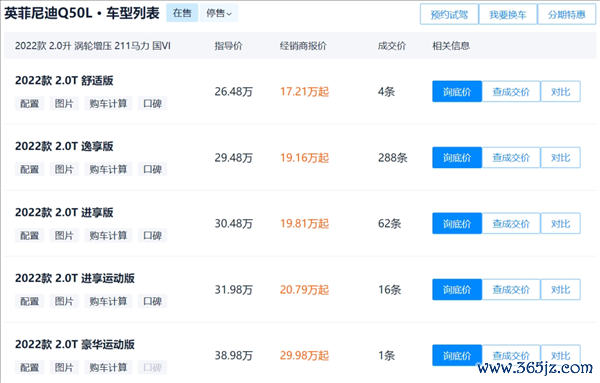Switch to the 在售 tab
This screenshot has width=600, height=383.
pyautogui.click(x=182, y=13)
